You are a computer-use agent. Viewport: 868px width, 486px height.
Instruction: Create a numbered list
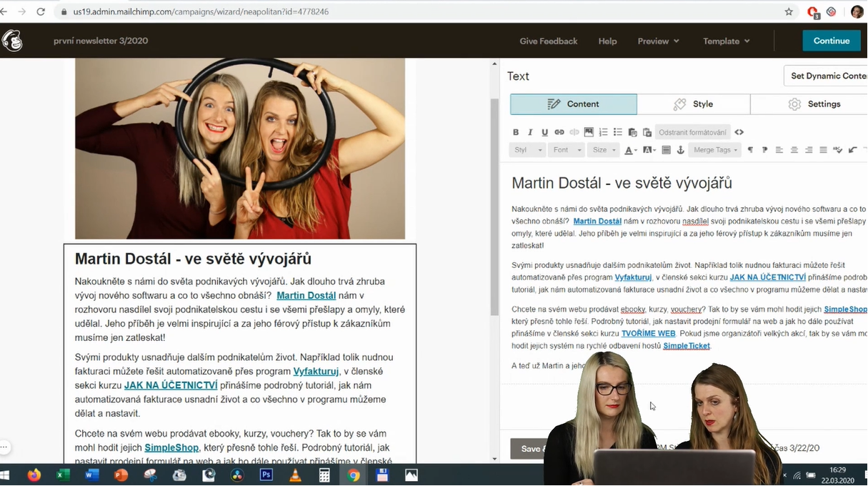(x=603, y=132)
